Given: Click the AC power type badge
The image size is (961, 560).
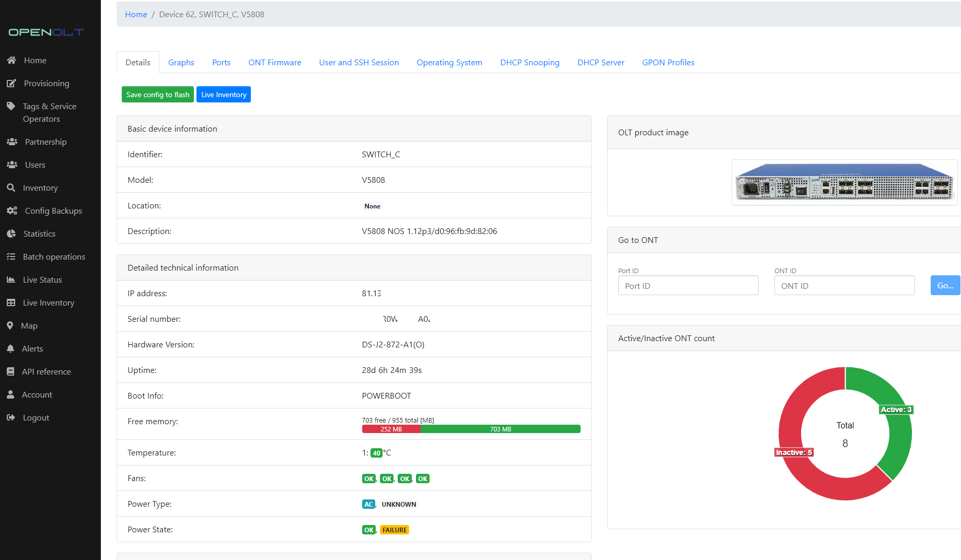Looking at the screenshot, I should click(368, 504).
